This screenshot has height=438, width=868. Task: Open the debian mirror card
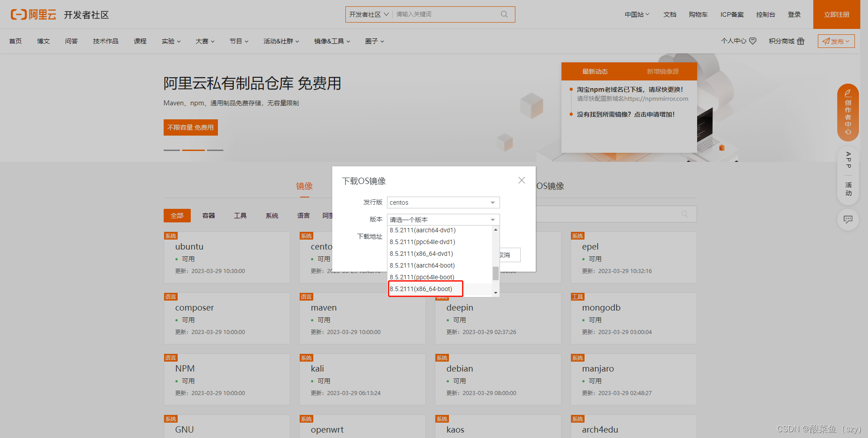498,380
